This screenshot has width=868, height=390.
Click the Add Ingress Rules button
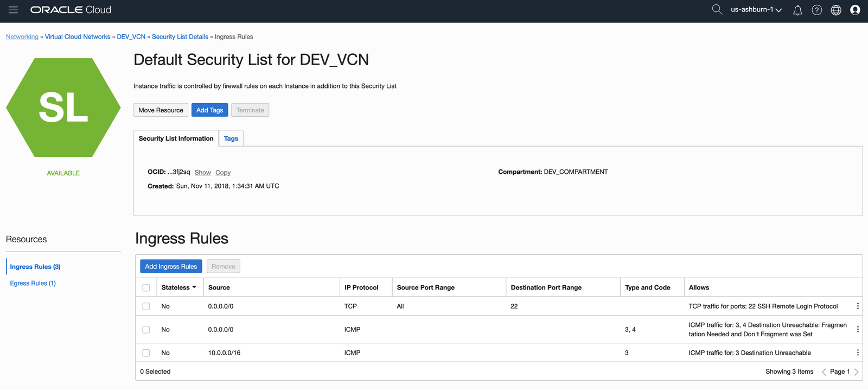[171, 267]
